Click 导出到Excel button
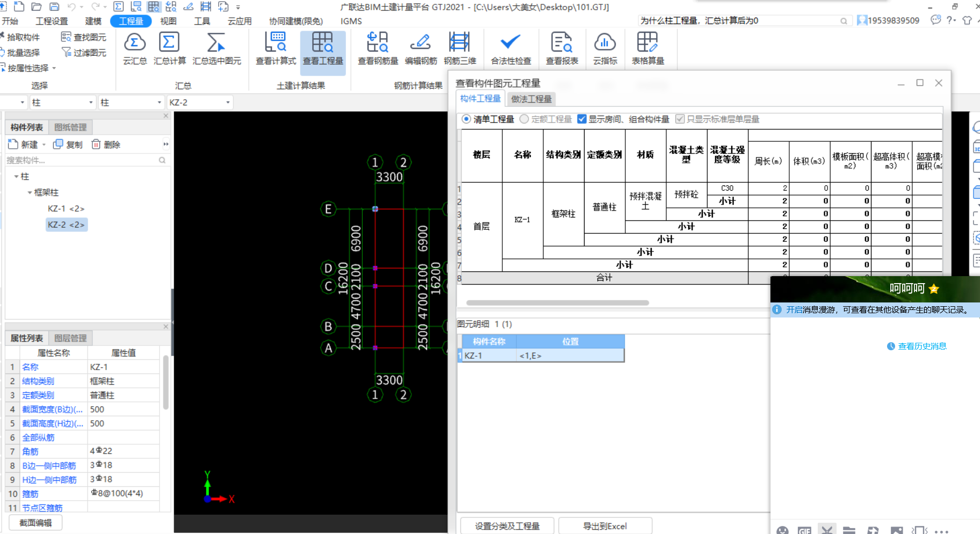The image size is (980, 534). pyautogui.click(x=605, y=526)
